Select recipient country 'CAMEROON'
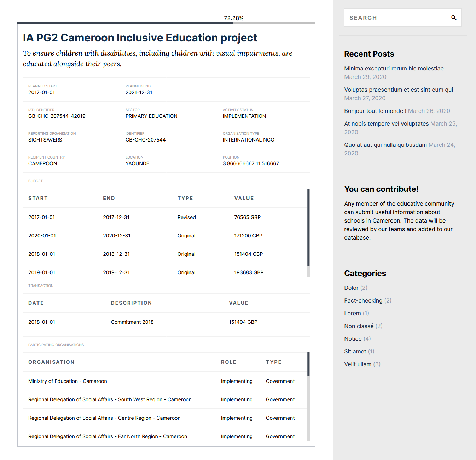This screenshot has height=460, width=476. click(43, 163)
